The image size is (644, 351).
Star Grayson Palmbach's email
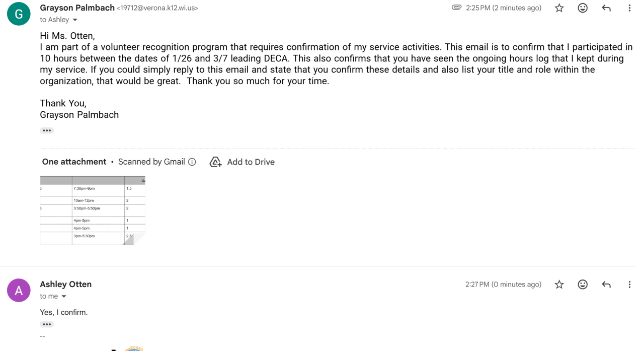pyautogui.click(x=559, y=8)
